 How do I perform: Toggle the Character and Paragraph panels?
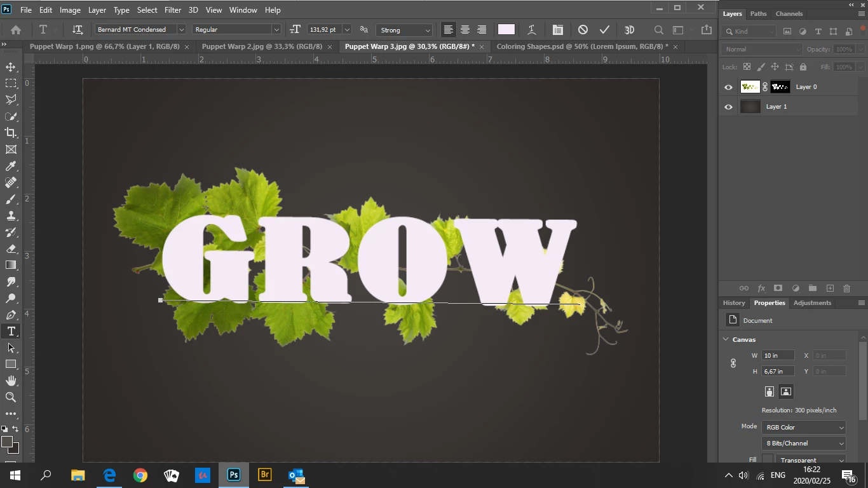pos(557,29)
